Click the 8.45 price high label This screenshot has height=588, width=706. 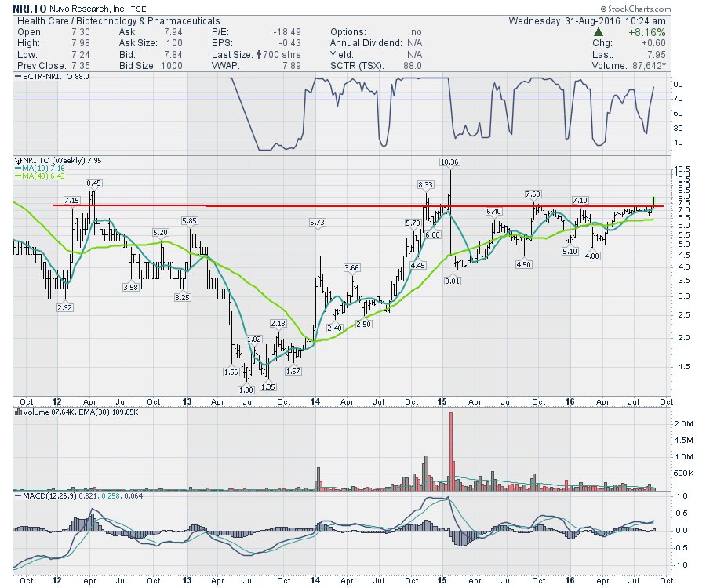tap(95, 183)
